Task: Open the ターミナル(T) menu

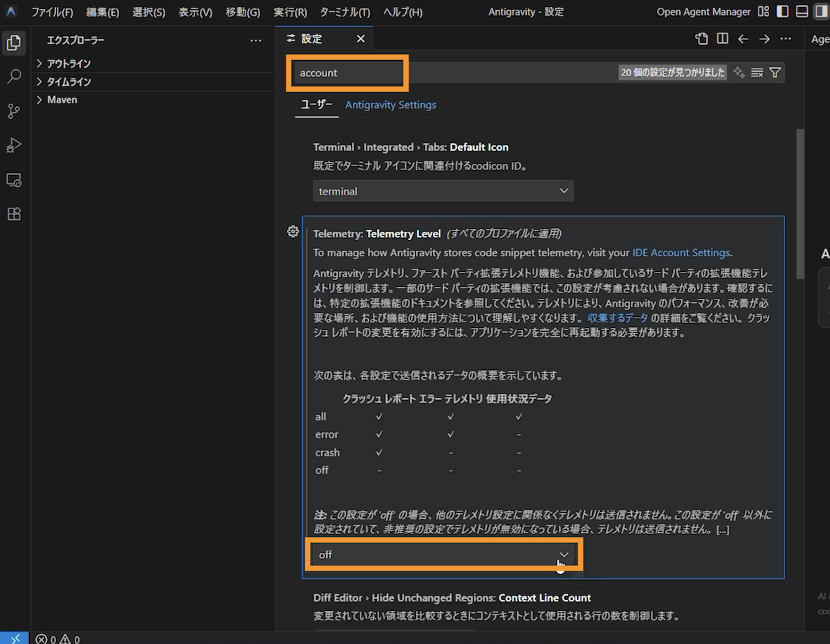Action: [344, 12]
